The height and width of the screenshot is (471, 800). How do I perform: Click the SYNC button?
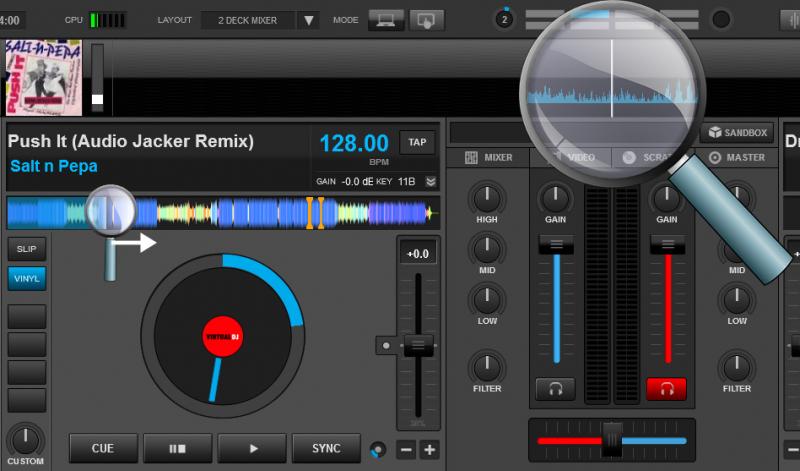(326, 449)
